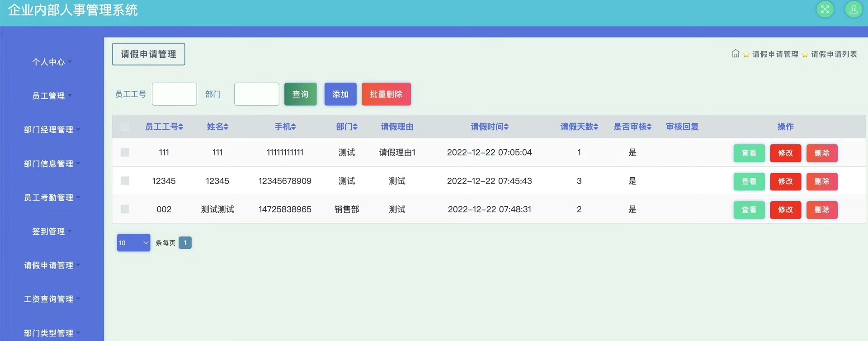Open the user profile icon in the header
Viewport: 868px width, 341px height.
(854, 9)
